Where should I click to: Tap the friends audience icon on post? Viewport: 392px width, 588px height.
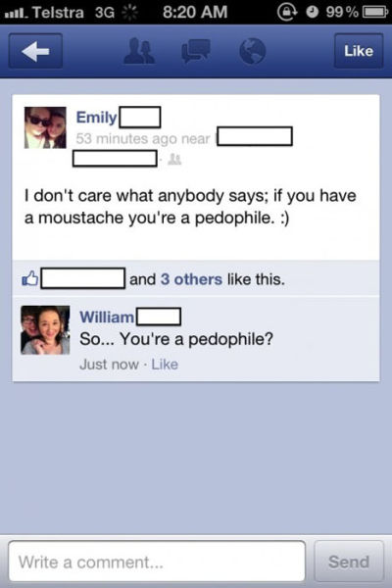tap(174, 160)
